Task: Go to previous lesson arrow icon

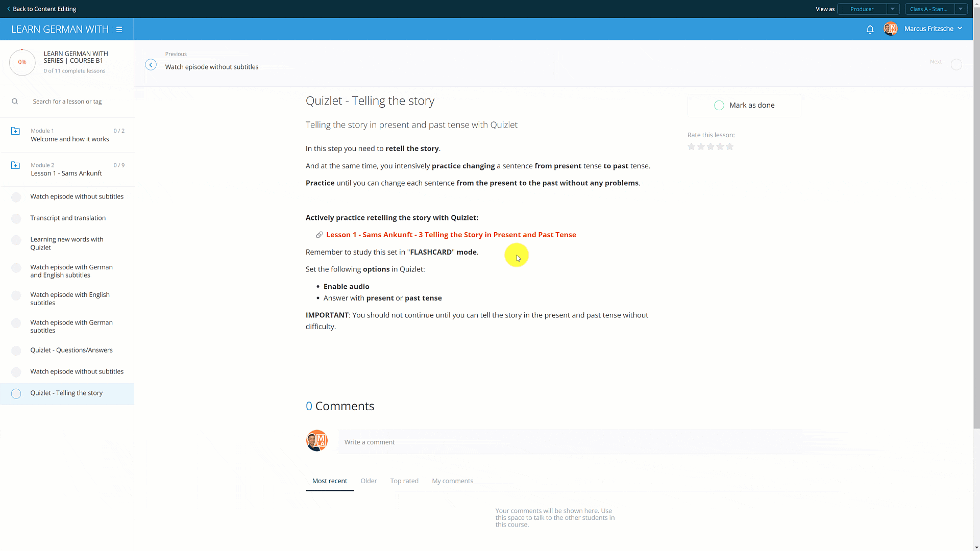Action: tap(151, 65)
